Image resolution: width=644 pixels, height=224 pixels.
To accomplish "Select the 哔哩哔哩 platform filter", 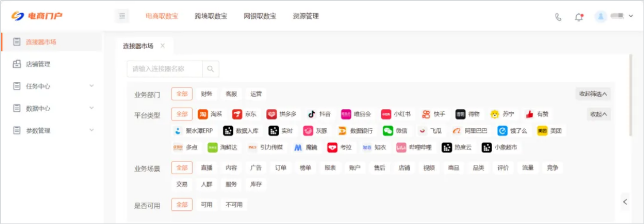I will click(414, 147).
